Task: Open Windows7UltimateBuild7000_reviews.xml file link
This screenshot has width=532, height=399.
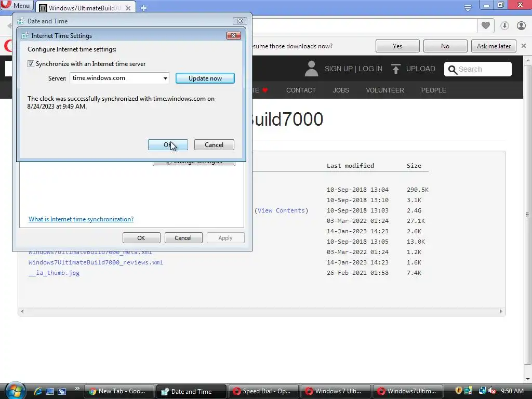Action: [x=96, y=262]
